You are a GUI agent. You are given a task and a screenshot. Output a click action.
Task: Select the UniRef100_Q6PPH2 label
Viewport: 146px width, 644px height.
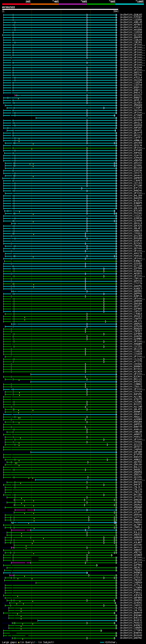point(131,294)
